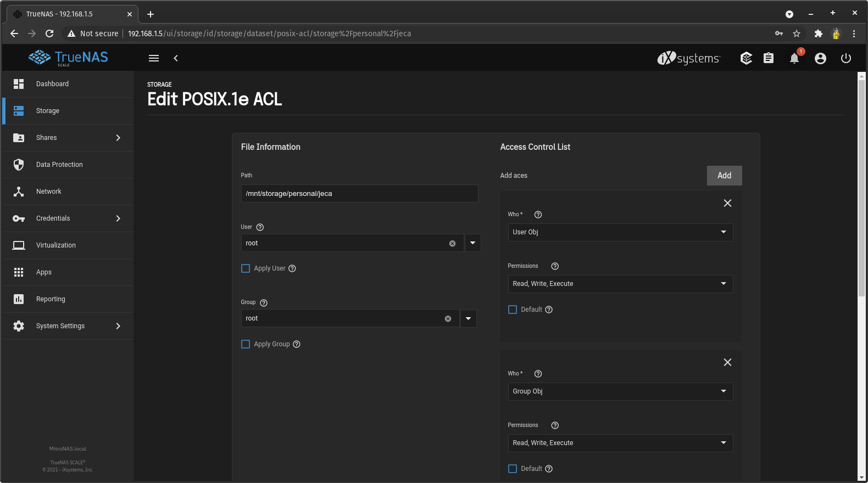The height and width of the screenshot is (483, 868).
Task: Click the saved passwords key icon
Action: pos(779,33)
